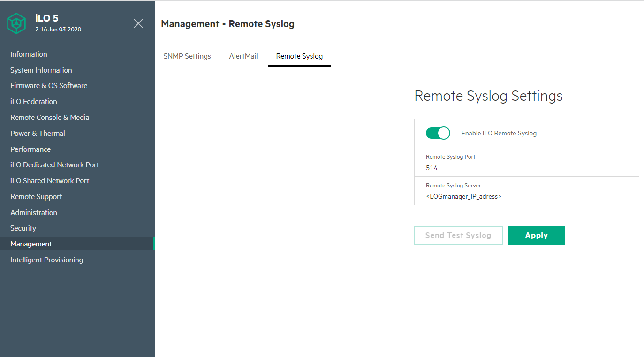
Task: Click the Management - Remote Syslog title
Action: point(227,24)
